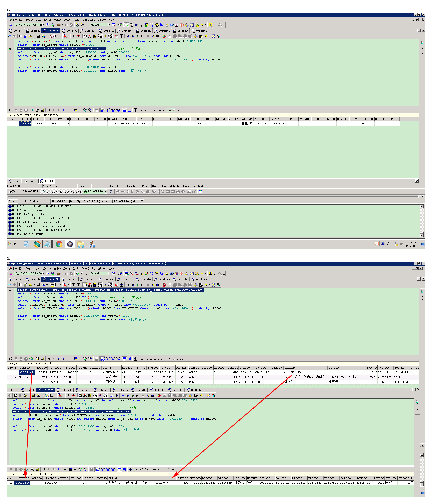Open the Windows calculator taskbar icon
Image resolution: width=432 pixels, height=504 pixels.
[26, 244]
